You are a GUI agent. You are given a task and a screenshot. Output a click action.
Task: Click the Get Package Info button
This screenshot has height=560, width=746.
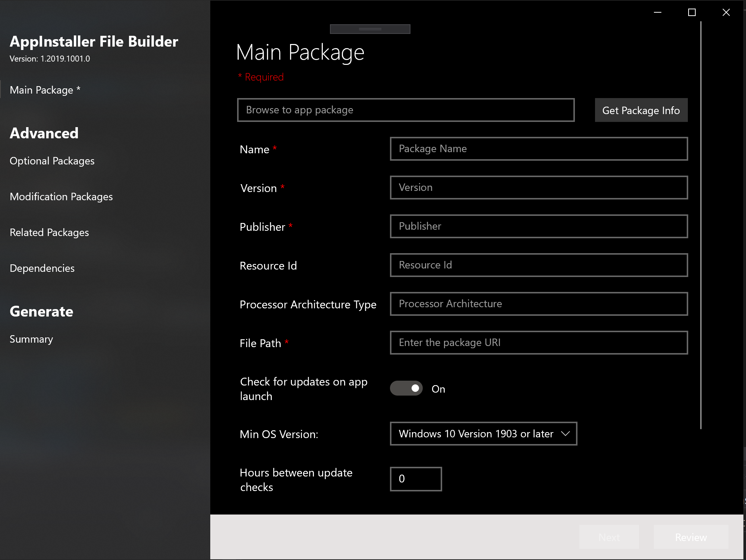point(641,110)
